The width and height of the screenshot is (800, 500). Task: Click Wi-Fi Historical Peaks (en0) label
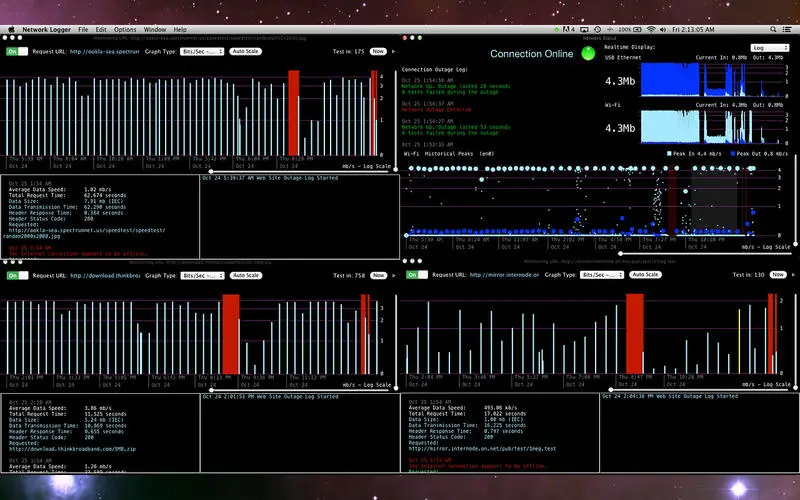click(448, 154)
